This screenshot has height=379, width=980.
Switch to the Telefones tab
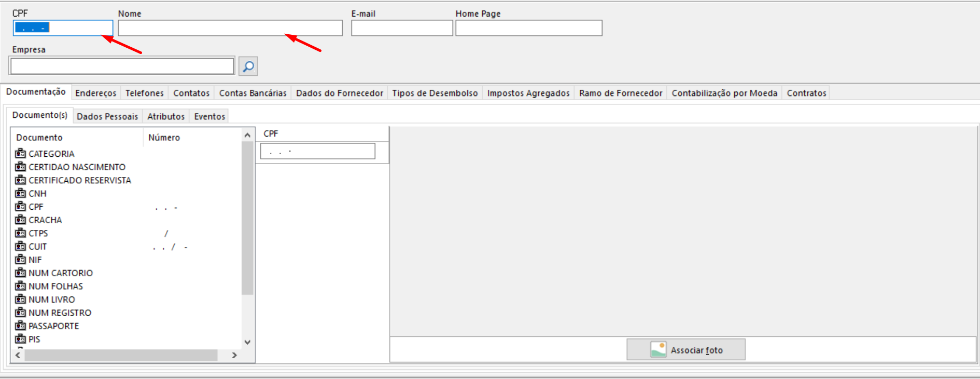tap(145, 93)
